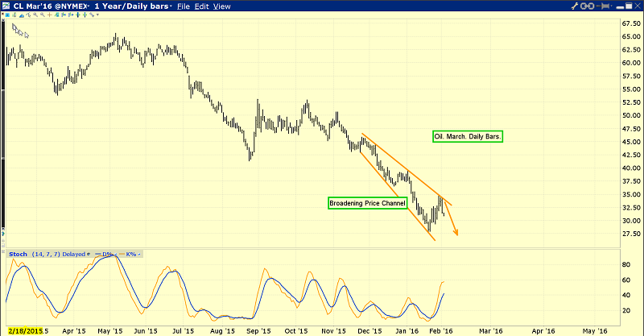Viewport: 644px width, 336px height.
Task: Click the K% legend label in Stoch panel
Action: (129, 254)
